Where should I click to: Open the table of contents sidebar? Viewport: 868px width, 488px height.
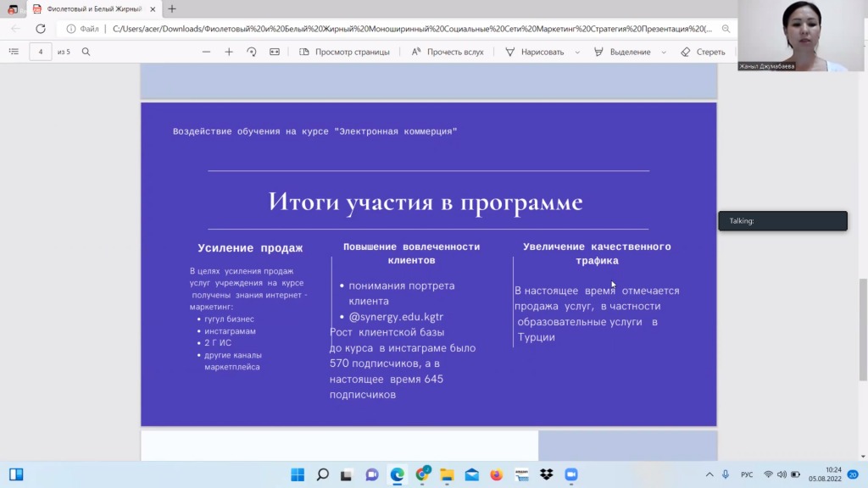(x=14, y=52)
